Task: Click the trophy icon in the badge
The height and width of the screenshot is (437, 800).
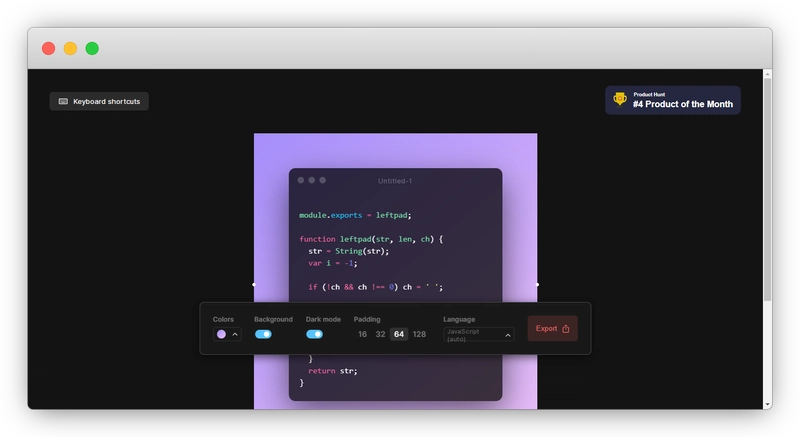Action: tap(620, 99)
